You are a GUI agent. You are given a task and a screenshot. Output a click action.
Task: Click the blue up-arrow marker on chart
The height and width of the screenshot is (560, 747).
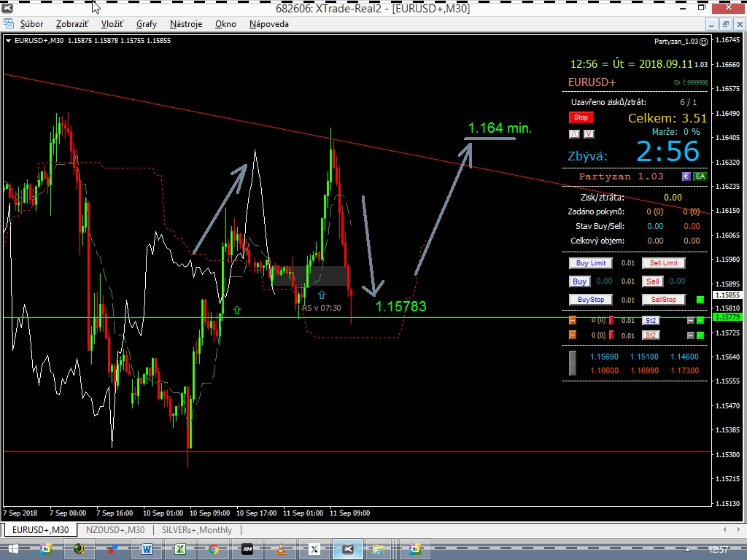point(322,295)
